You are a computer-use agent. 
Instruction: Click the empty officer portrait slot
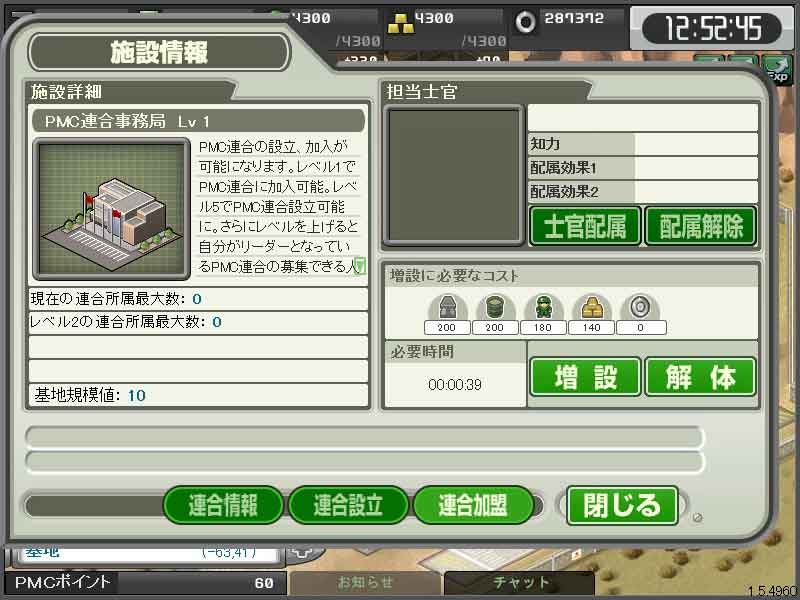pyautogui.click(x=454, y=176)
